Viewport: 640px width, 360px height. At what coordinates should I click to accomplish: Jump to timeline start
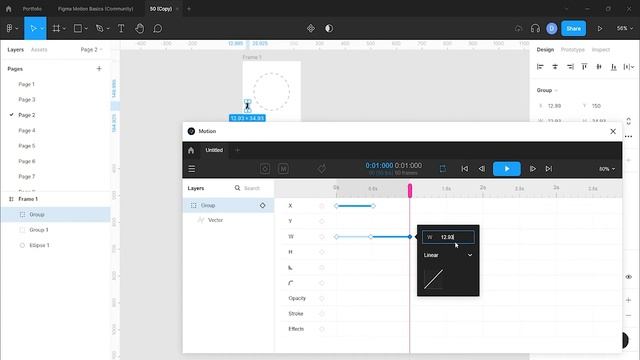click(464, 169)
